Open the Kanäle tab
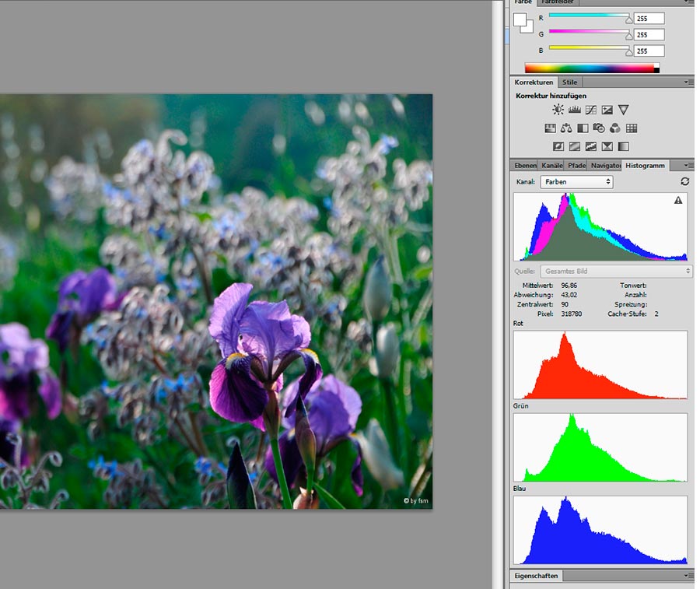 (551, 166)
